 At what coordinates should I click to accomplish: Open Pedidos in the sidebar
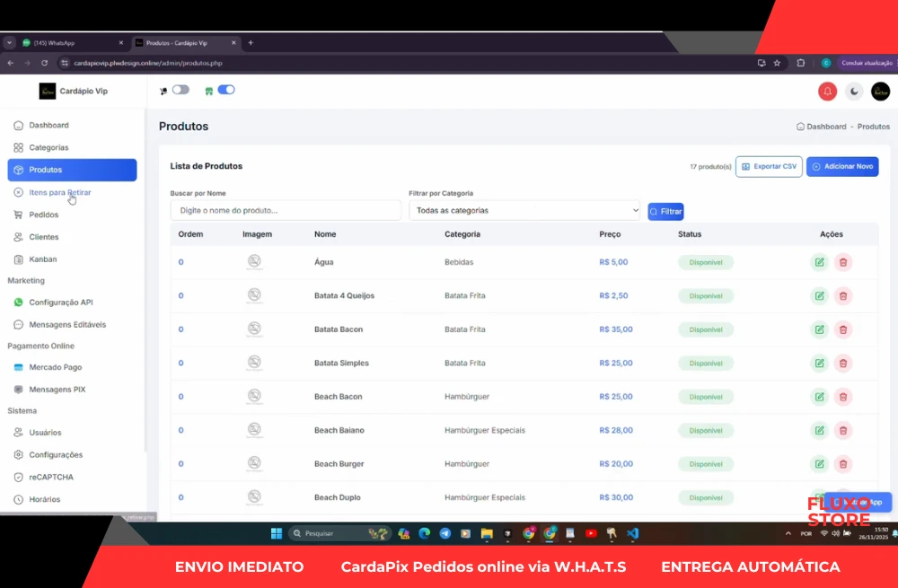[x=43, y=215]
